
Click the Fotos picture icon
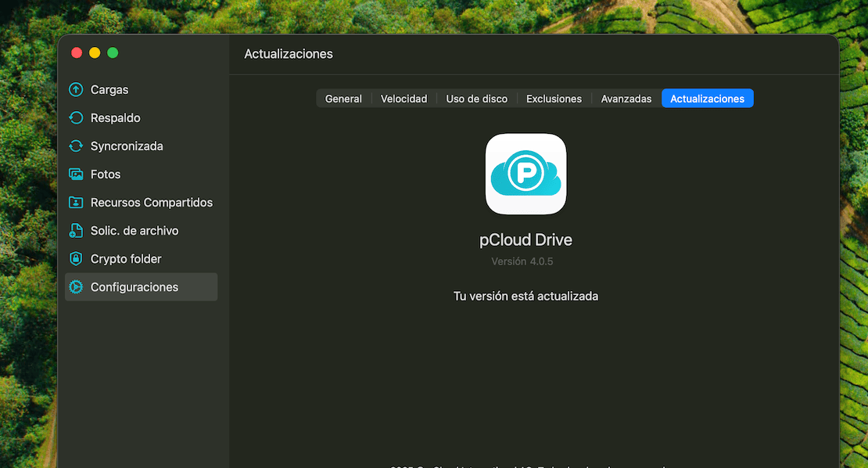pyautogui.click(x=76, y=175)
